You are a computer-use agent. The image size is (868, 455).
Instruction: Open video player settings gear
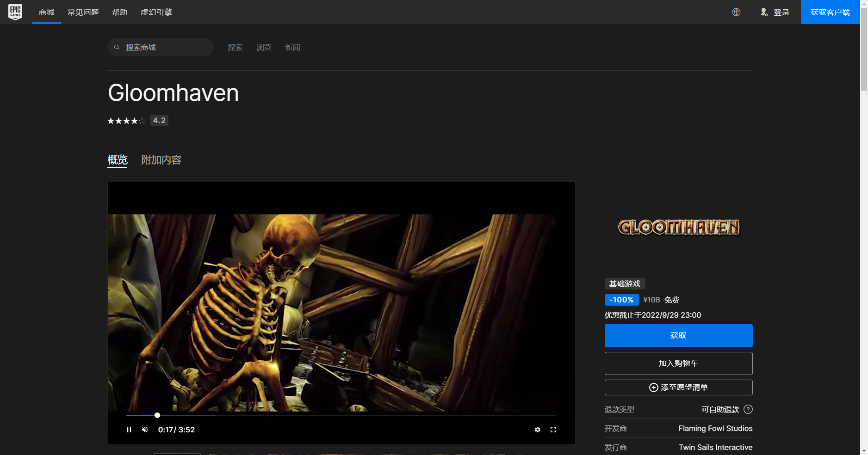pyautogui.click(x=537, y=430)
